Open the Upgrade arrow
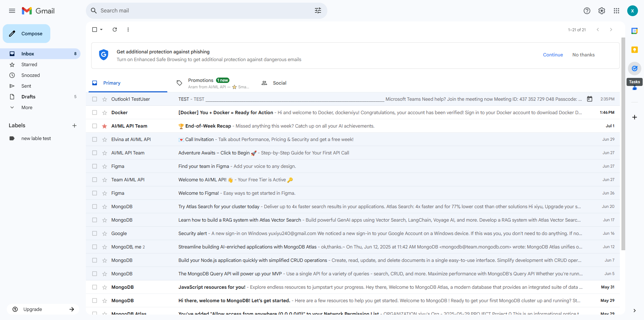Viewport: 644px width, 320px height. [72, 309]
